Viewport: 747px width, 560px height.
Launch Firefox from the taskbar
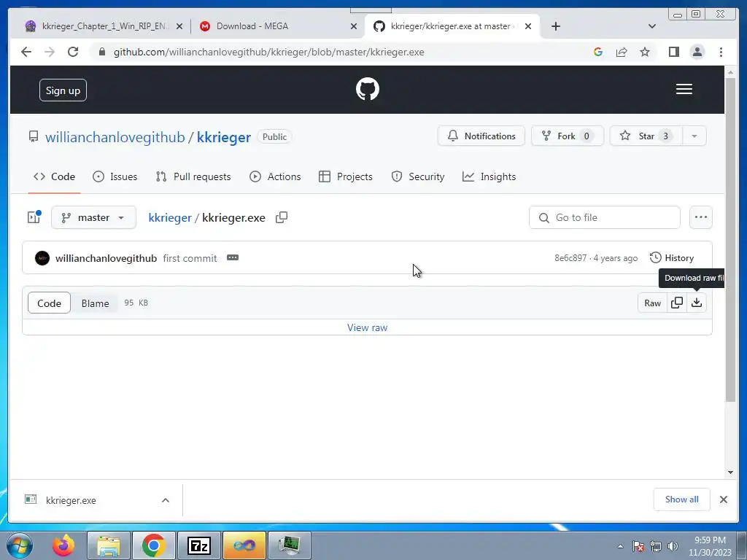coord(64,545)
